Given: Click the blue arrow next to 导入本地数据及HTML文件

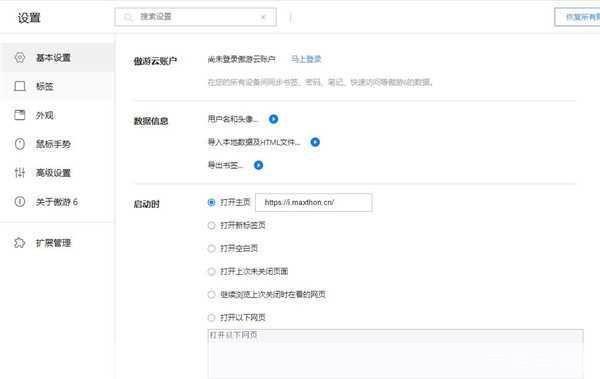Looking at the screenshot, I should coord(315,142).
